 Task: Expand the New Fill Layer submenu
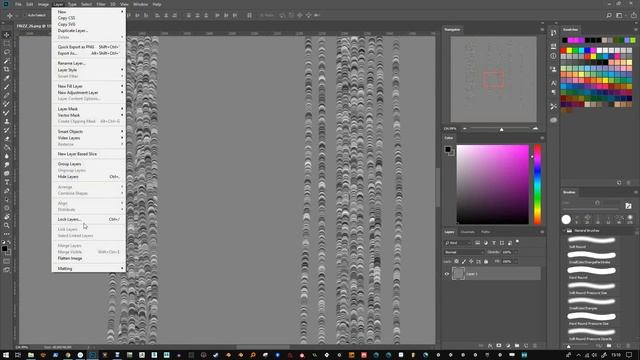(x=122, y=86)
